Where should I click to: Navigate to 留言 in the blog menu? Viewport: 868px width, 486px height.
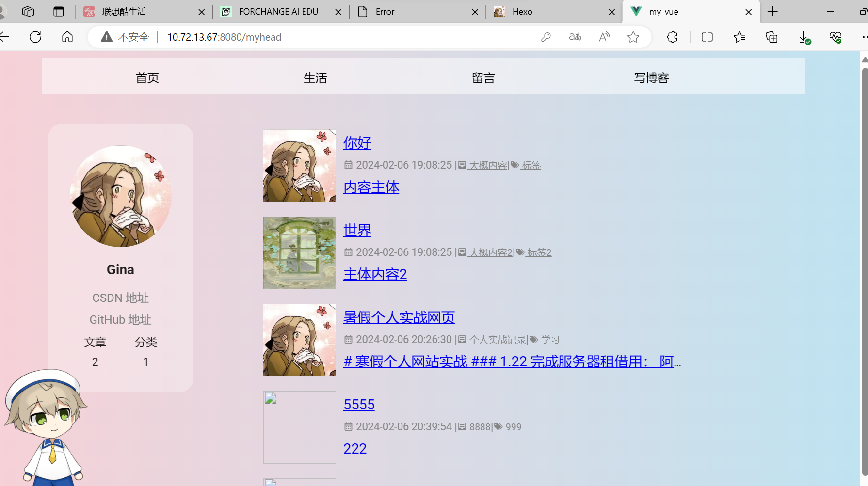tap(483, 78)
